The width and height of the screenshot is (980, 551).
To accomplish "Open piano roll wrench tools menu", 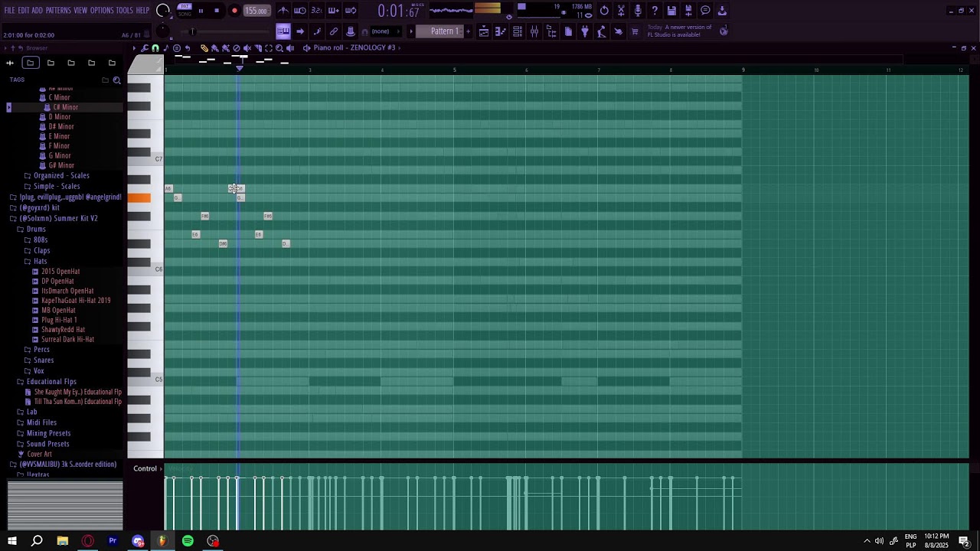I will (x=145, y=48).
